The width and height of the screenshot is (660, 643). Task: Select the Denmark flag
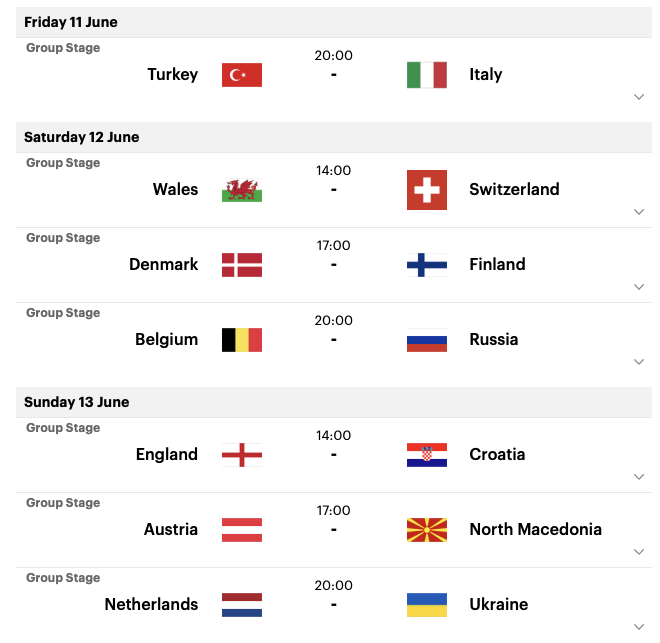tap(242, 265)
